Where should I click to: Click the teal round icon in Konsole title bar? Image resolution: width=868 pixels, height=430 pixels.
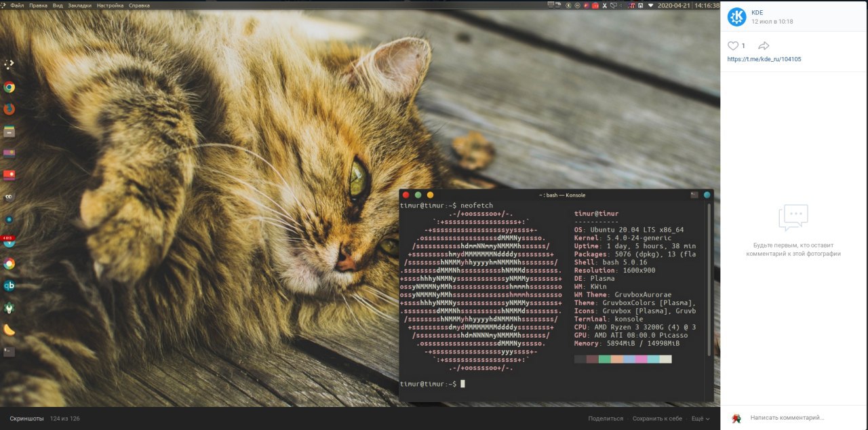click(x=707, y=195)
